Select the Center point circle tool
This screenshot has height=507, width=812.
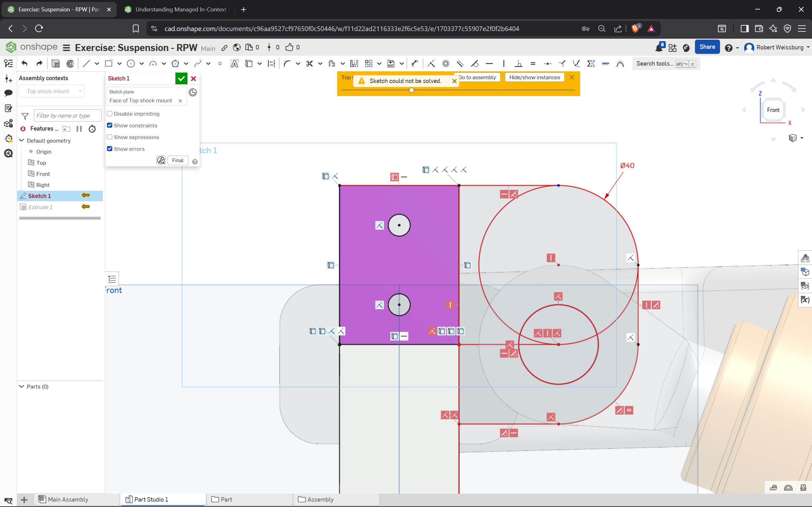tap(131, 63)
